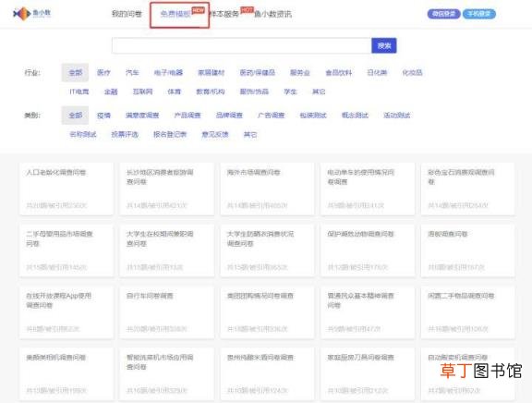Click the 手机登录 button

tap(479, 14)
